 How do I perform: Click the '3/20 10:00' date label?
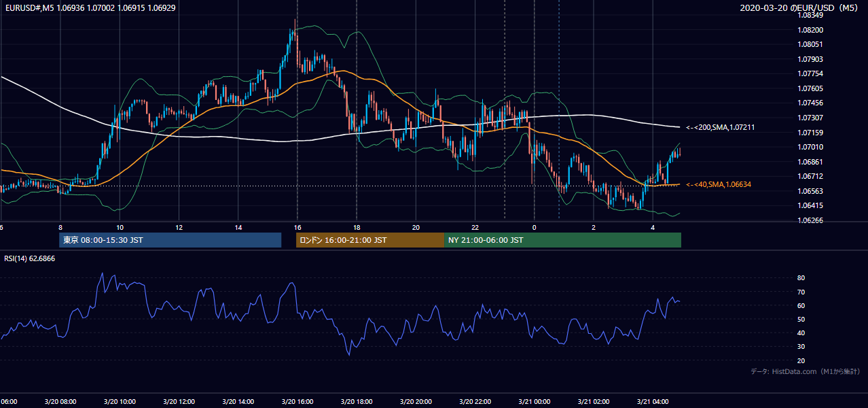tap(120, 401)
